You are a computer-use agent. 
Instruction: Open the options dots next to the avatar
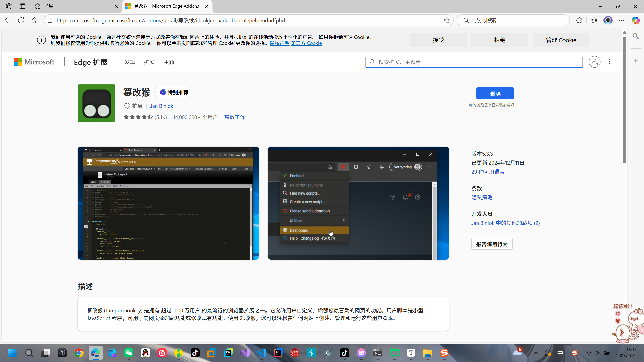click(610, 62)
